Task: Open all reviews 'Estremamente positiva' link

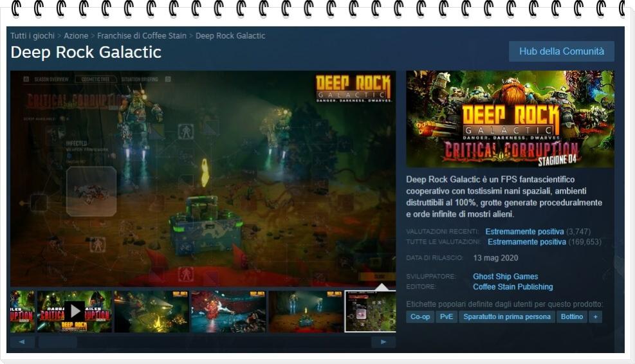Action: 526,242
